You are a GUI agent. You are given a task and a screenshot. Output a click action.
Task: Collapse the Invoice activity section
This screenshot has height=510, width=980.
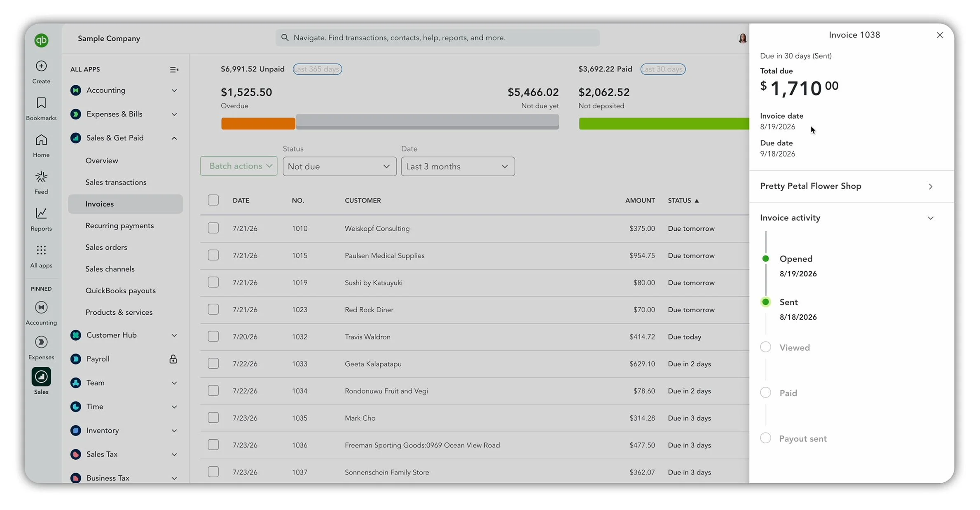click(930, 218)
